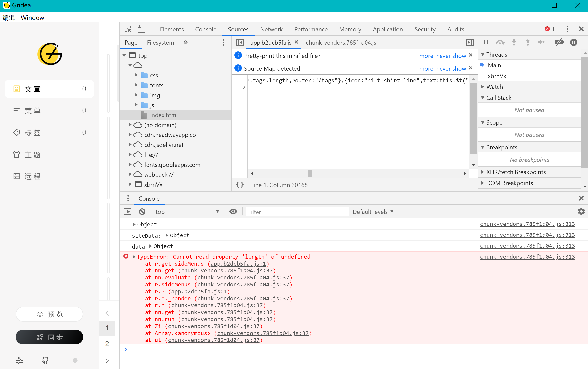Viewport: 588px width, 369px height.
Task: Collapse the top frame tree node
Action: click(124, 55)
